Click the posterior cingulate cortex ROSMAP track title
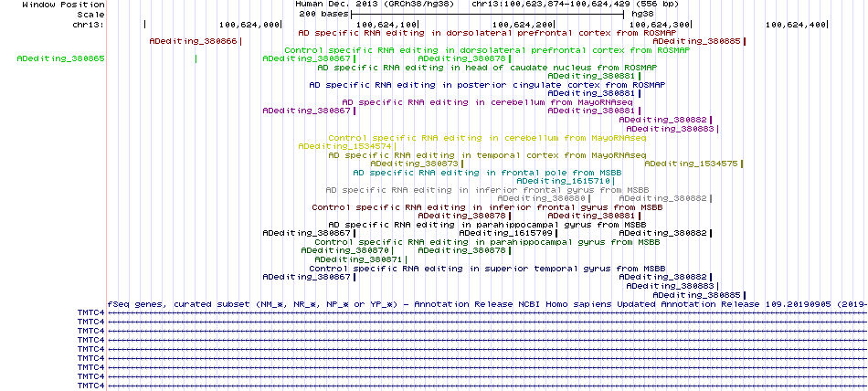 point(487,85)
